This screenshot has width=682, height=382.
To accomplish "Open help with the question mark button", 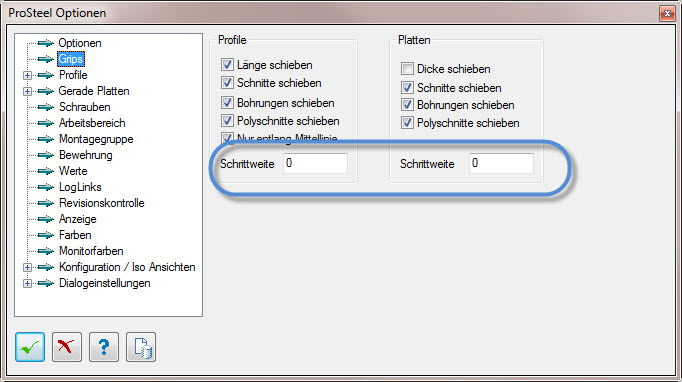I will pyautogui.click(x=104, y=347).
